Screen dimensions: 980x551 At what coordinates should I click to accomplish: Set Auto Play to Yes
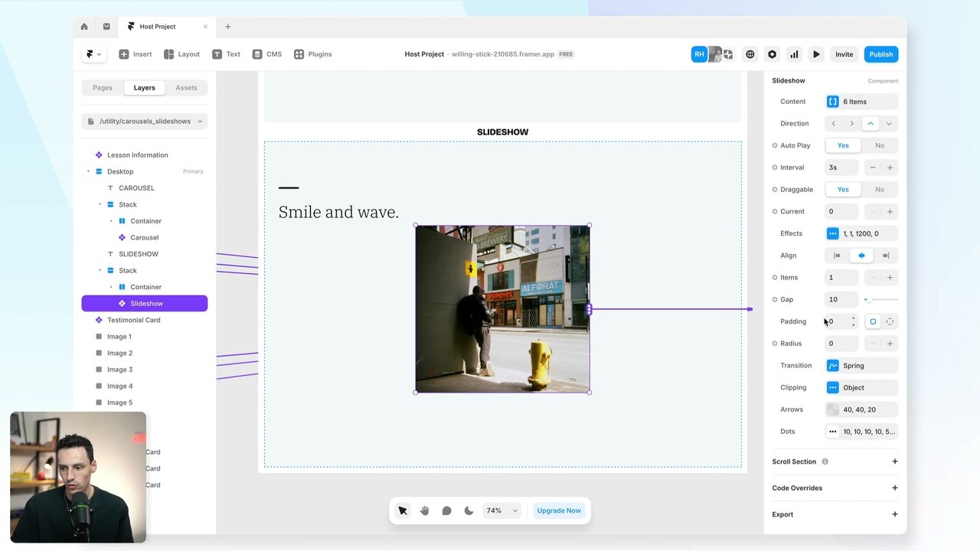(x=843, y=145)
